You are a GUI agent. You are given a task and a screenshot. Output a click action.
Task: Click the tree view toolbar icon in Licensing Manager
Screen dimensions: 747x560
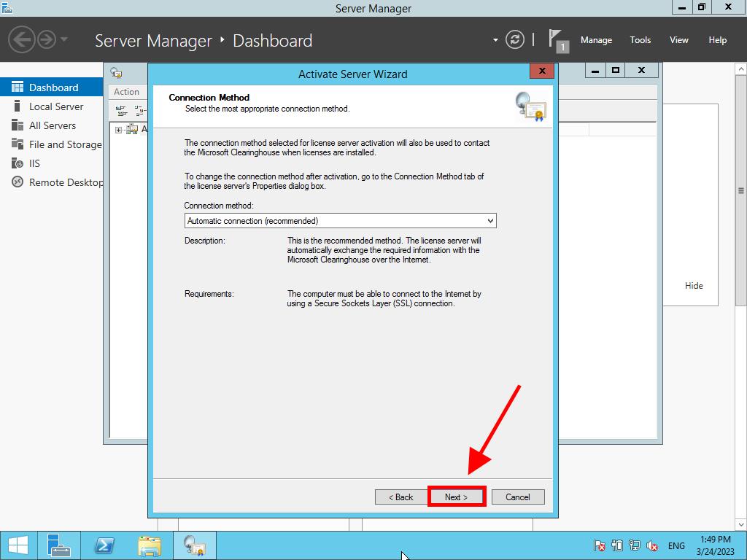122,111
